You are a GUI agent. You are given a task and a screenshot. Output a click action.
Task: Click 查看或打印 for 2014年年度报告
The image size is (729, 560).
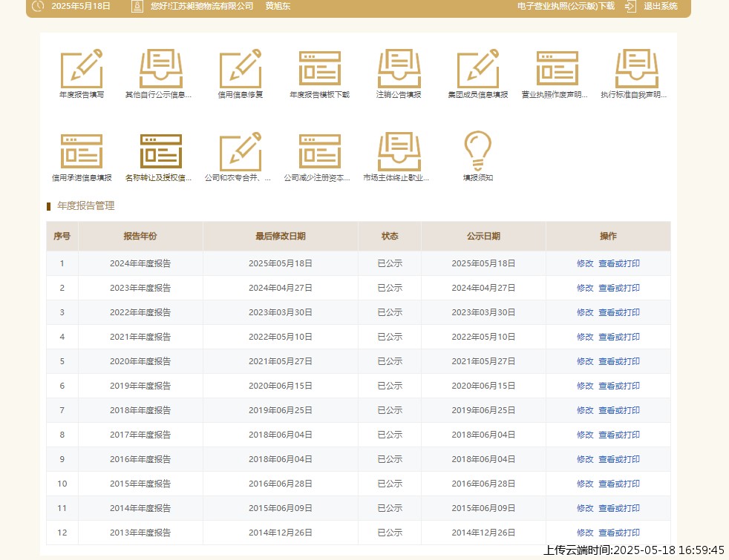[619, 508]
